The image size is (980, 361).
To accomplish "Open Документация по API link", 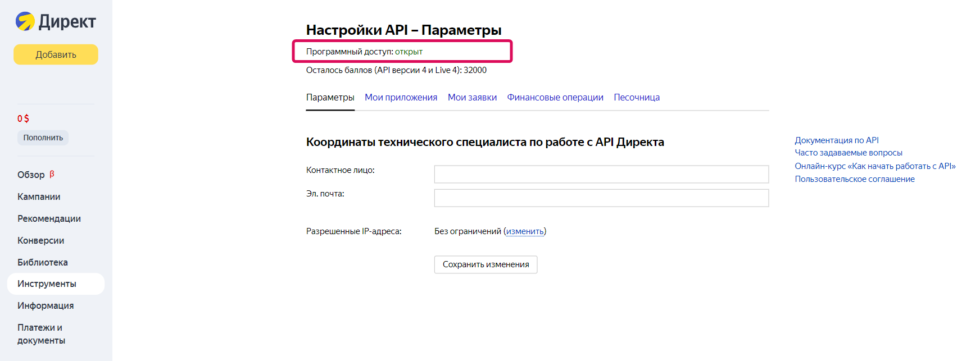I will pos(836,140).
